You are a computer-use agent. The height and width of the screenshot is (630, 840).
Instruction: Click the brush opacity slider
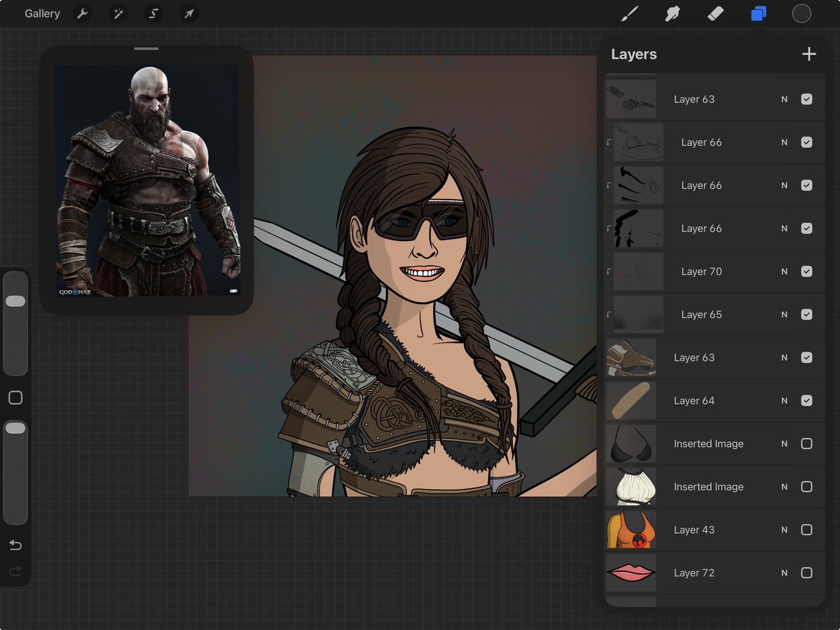[15, 472]
